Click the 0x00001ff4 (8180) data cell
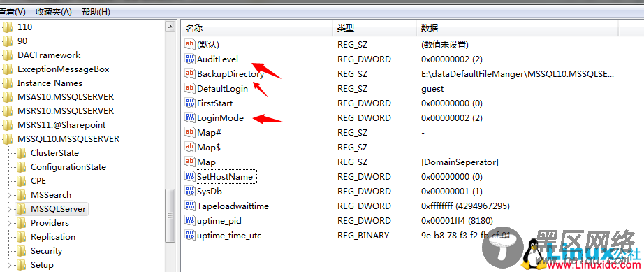 coord(457,221)
